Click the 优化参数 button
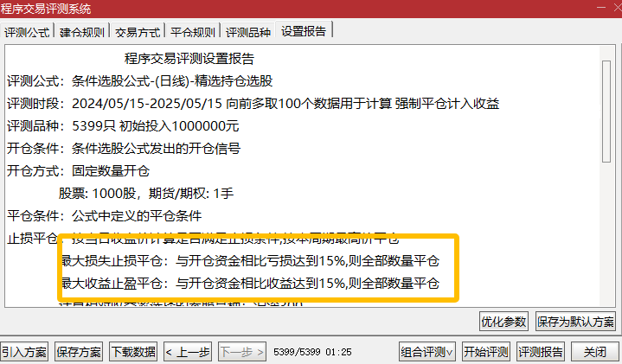Viewport: 622px width, 364px height. click(x=503, y=321)
